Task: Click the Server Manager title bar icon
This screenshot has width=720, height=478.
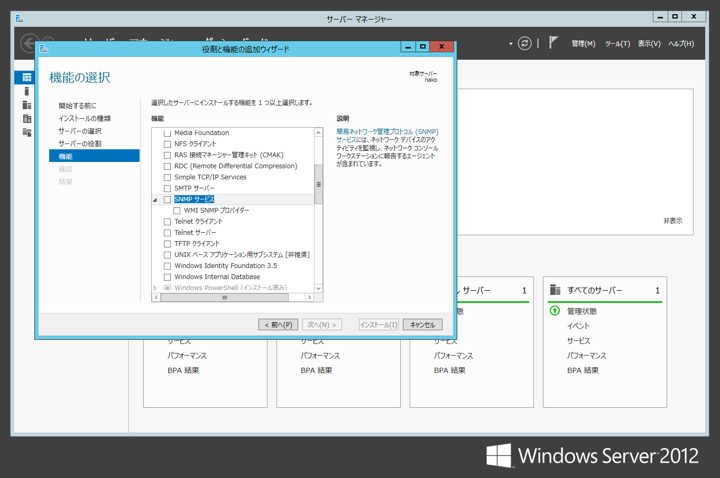Action: (19, 18)
